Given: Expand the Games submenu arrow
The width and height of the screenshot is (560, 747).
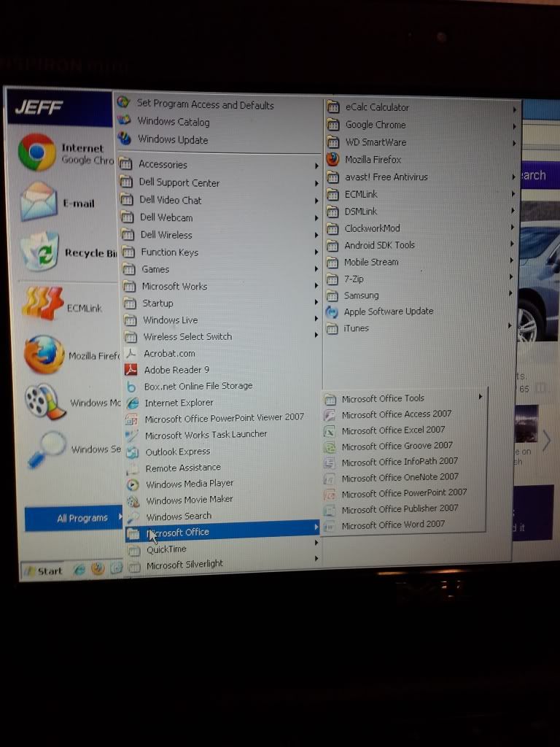Looking at the screenshot, I should click(x=316, y=268).
